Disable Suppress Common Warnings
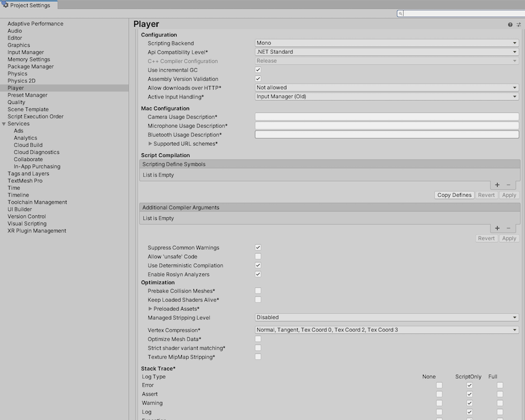 click(258, 248)
